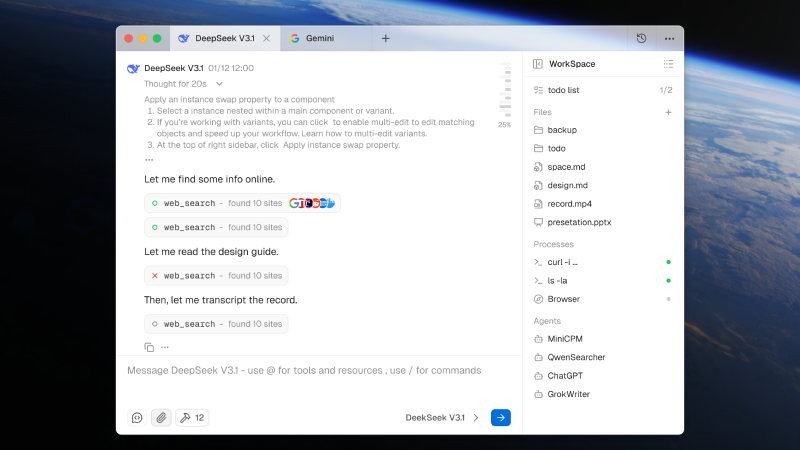800x450 pixels.
Task: Collapse the Thought for 20s chevron
Action: click(219, 84)
